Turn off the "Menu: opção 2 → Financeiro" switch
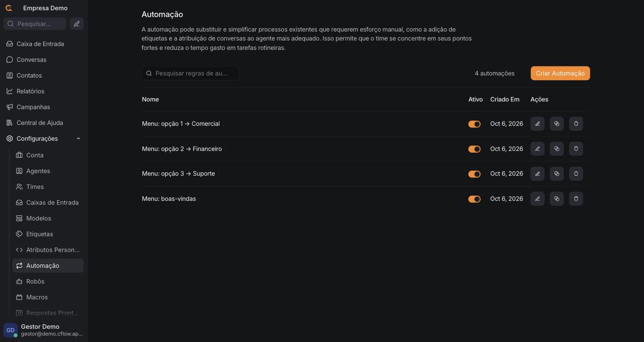 pyautogui.click(x=474, y=149)
